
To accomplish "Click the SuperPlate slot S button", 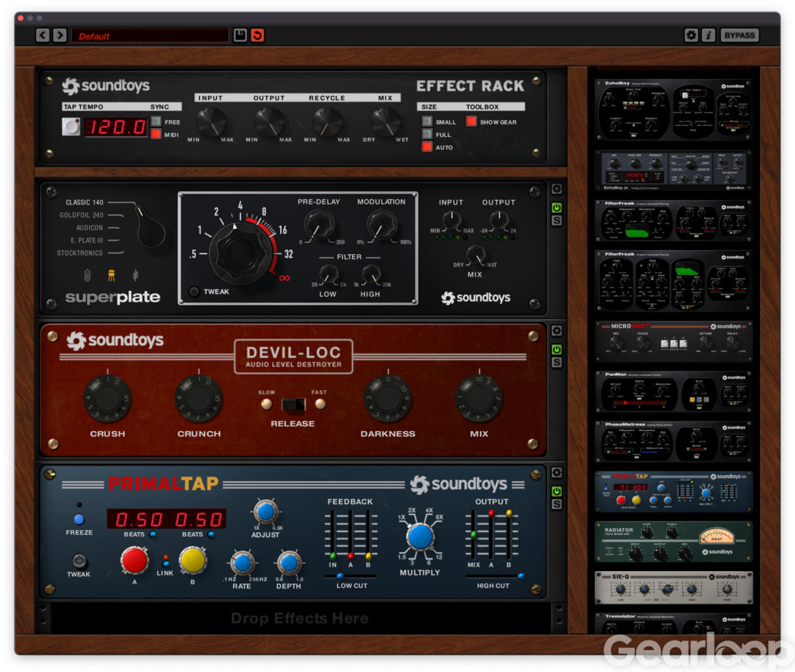I will point(556,221).
